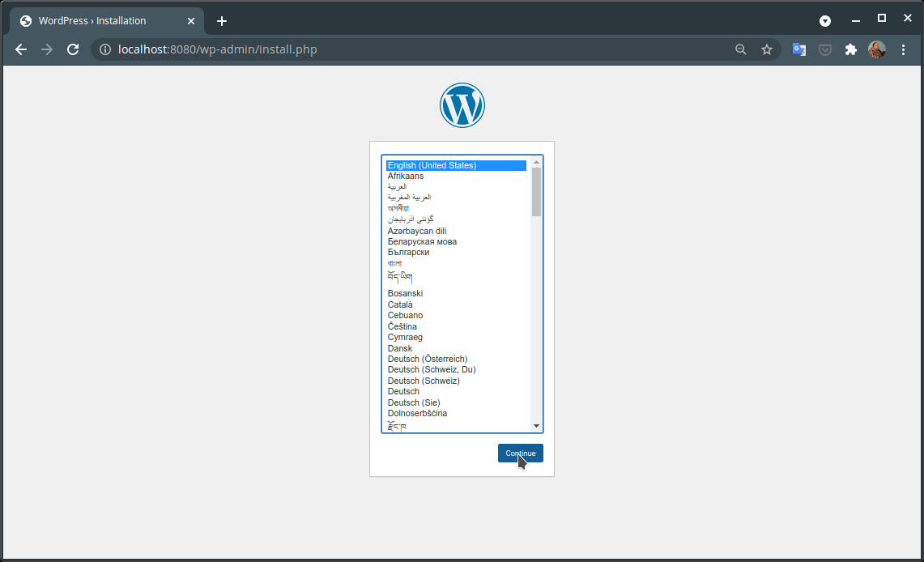Open the zoom magnifier icon in address bar

point(740,49)
